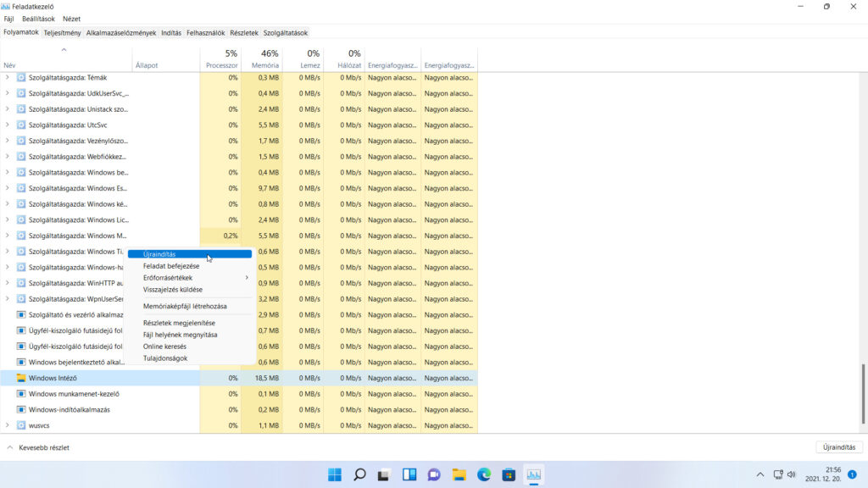The width and height of the screenshot is (868, 488).
Task: Open Task View on the taskbar
Action: pyautogui.click(x=384, y=474)
